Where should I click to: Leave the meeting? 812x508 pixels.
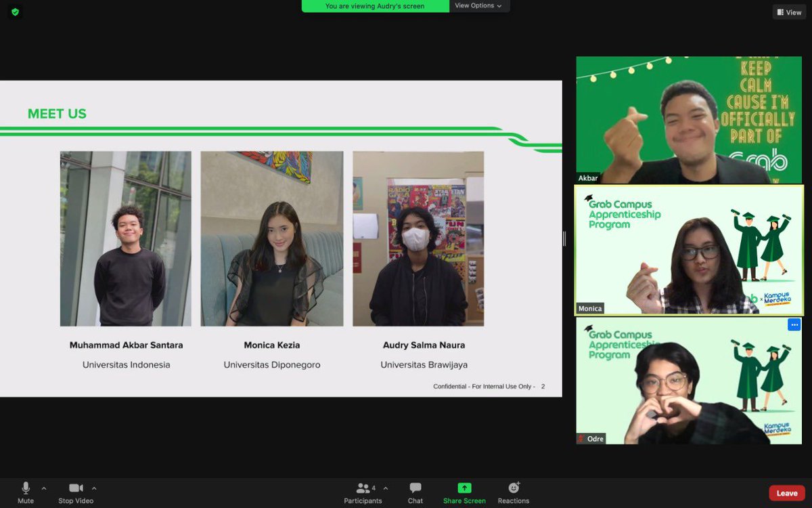click(787, 493)
